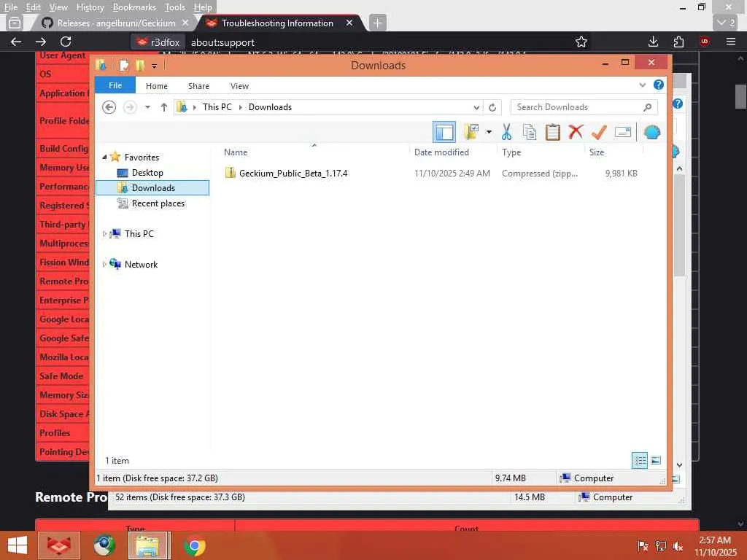Sort by the Date modified column header
Screen dimensions: 747x560
tap(441, 152)
